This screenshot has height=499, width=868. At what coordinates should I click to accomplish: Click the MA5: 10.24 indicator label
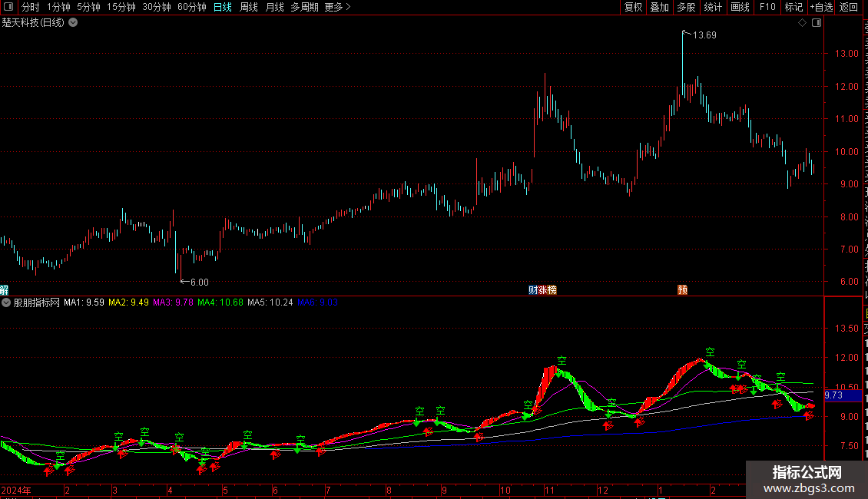click(270, 302)
